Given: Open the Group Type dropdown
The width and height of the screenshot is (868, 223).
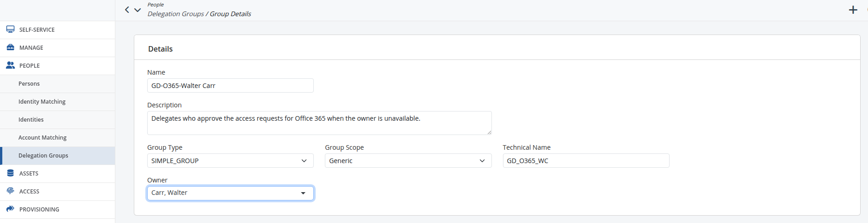Looking at the screenshot, I should coord(230,161).
